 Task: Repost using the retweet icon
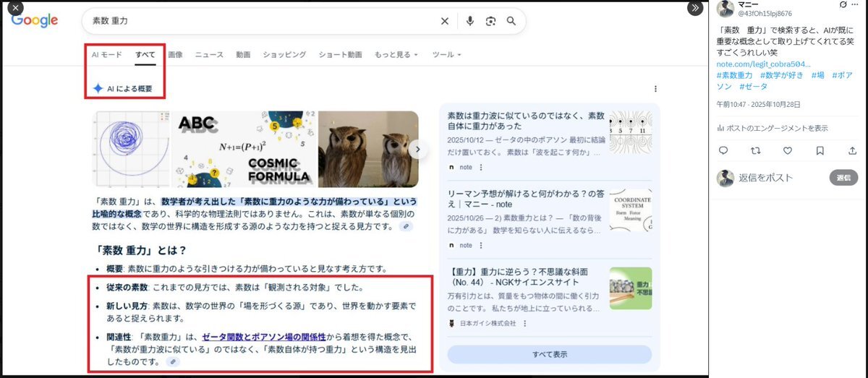coord(756,150)
